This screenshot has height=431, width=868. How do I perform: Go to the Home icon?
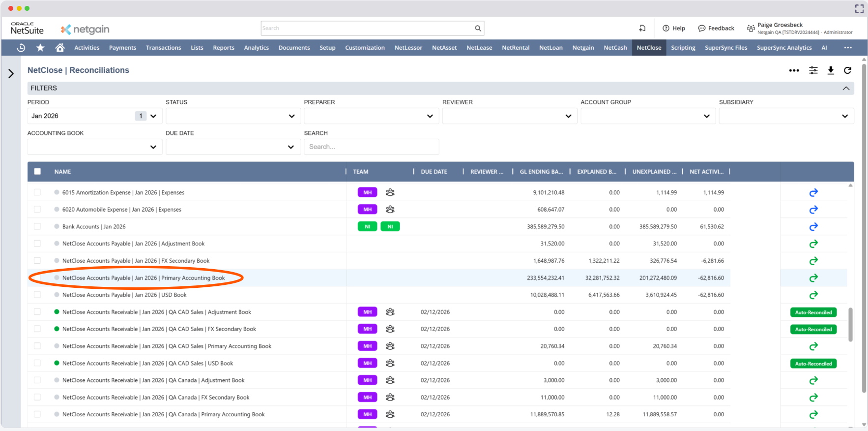(x=60, y=48)
